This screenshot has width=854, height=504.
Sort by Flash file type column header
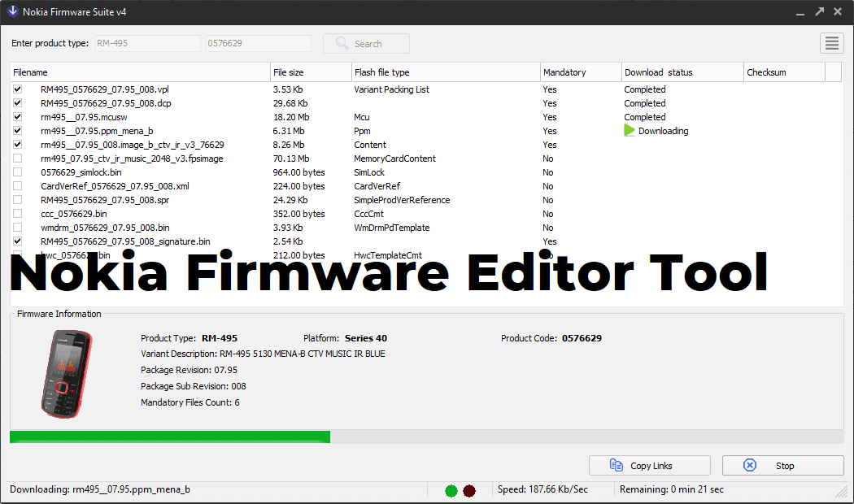[x=446, y=72]
